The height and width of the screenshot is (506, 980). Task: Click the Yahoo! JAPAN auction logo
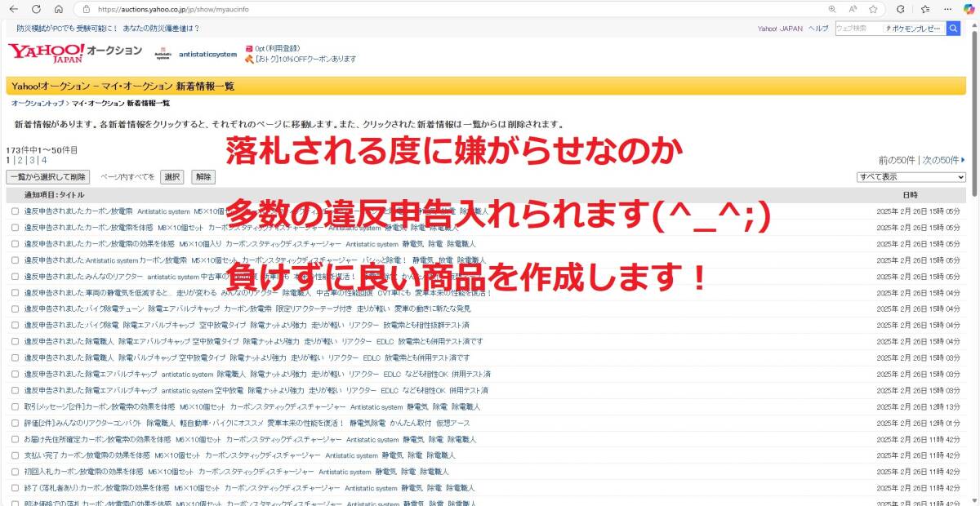(x=75, y=53)
